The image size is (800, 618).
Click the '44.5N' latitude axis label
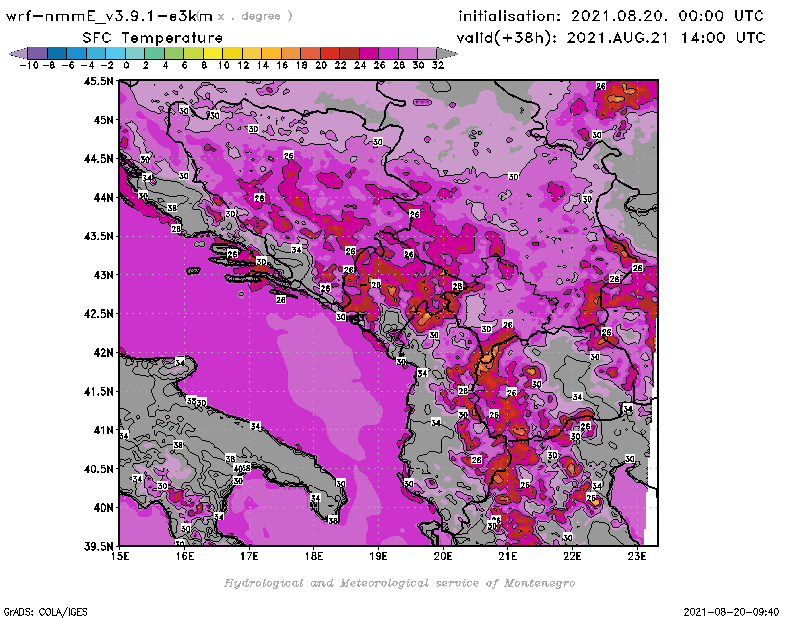[98, 159]
